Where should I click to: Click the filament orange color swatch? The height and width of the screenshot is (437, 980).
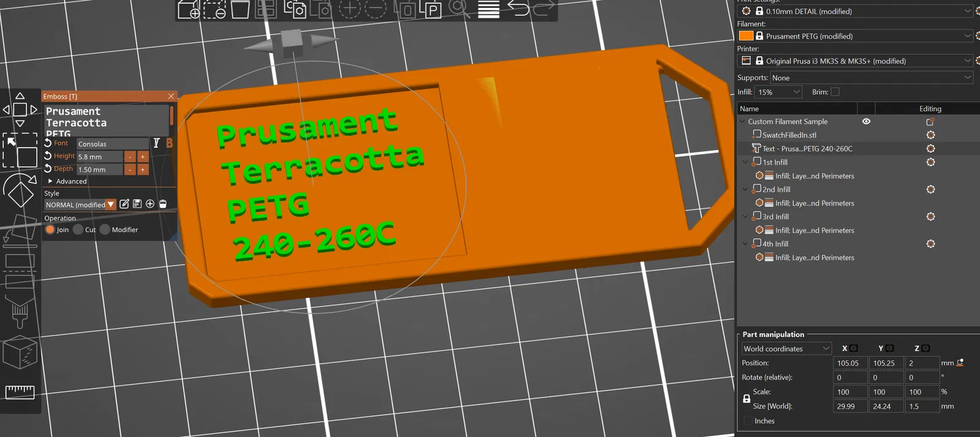tap(746, 36)
